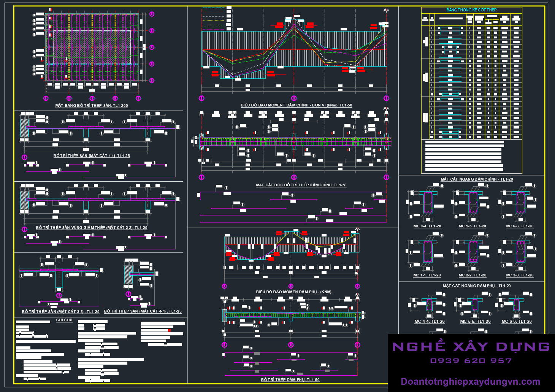Screen dimensions: 555x392
Task: Select MẶT CẮT DỌC BỐ TRÍ THÉP DẦM CHÍNH title
Action: (x=301, y=185)
